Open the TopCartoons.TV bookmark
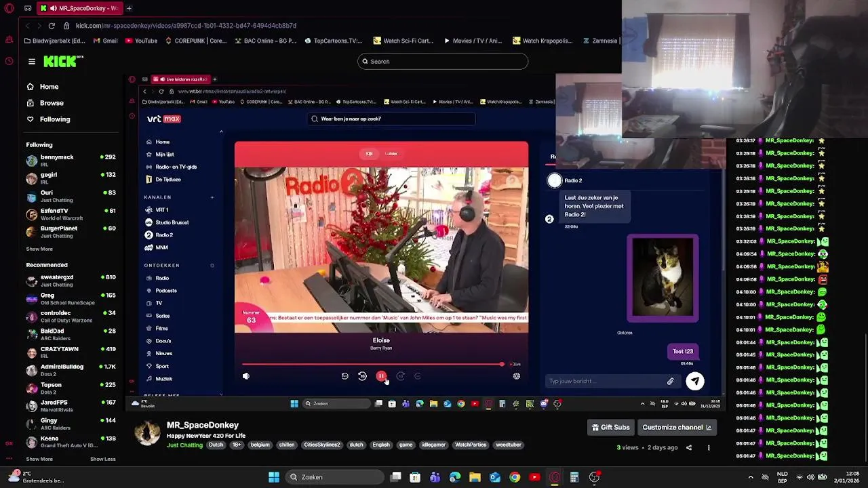The height and width of the screenshot is (488, 868). [333, 41]
